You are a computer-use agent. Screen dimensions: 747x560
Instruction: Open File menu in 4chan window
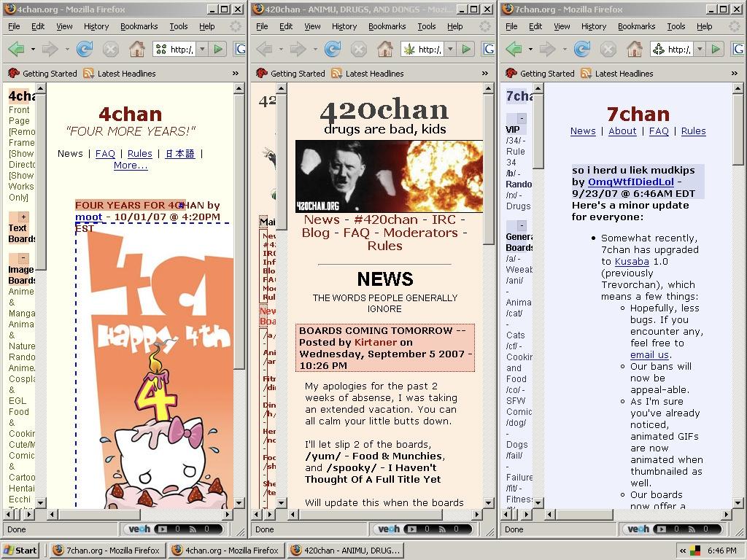(x=14, y=27)
